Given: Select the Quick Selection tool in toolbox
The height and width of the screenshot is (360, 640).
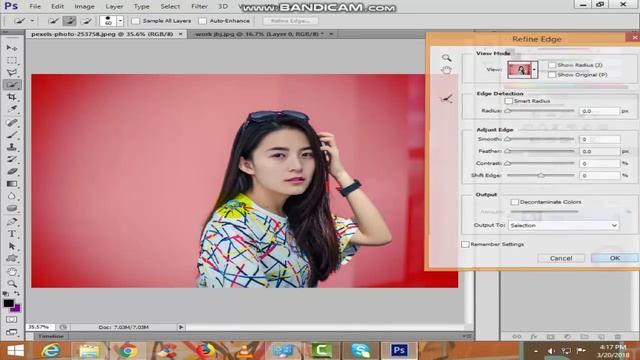Looking at the screenshot, I should coord(12,85).
